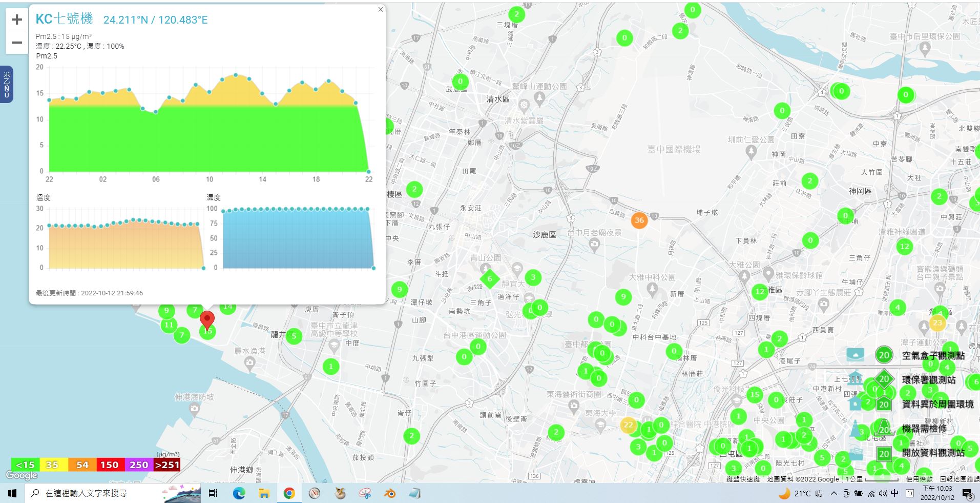
Task: Click the red location pin marker
Action: (x=207, y=320)
